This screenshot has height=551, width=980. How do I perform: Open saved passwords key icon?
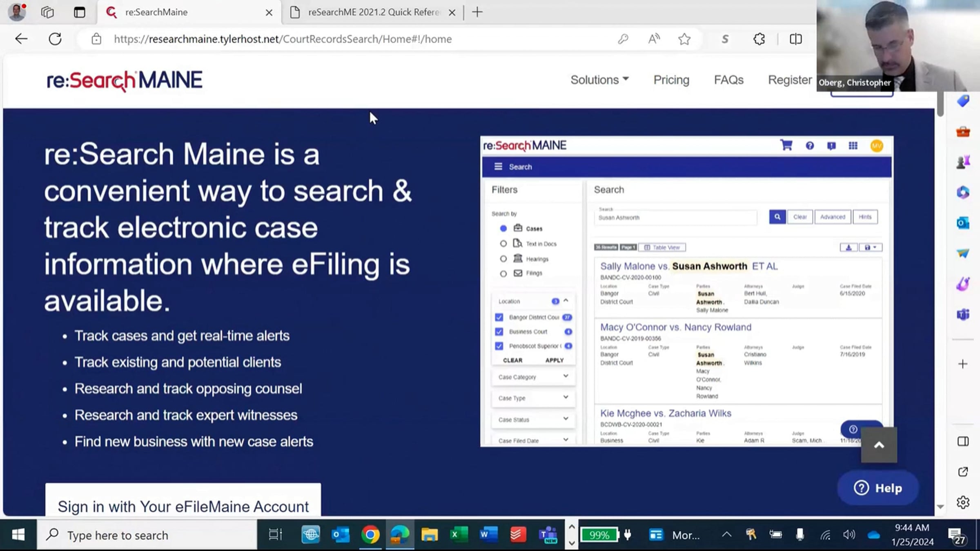pos(623,39)
